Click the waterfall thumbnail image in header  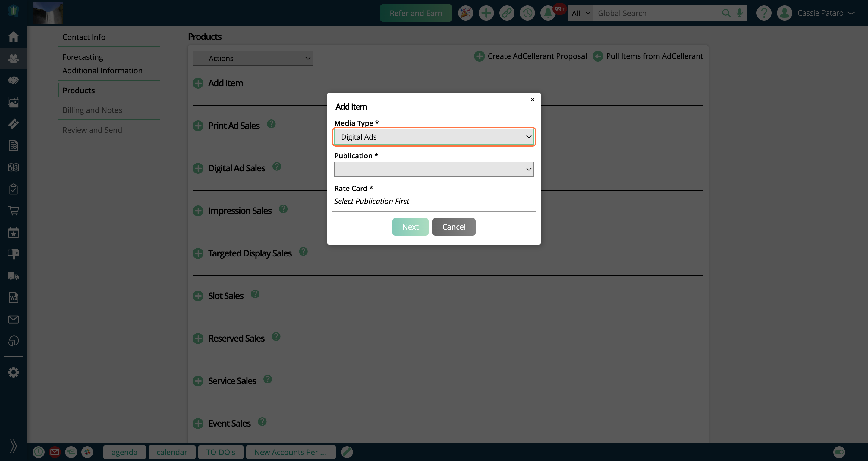click(x=48, y=13)
